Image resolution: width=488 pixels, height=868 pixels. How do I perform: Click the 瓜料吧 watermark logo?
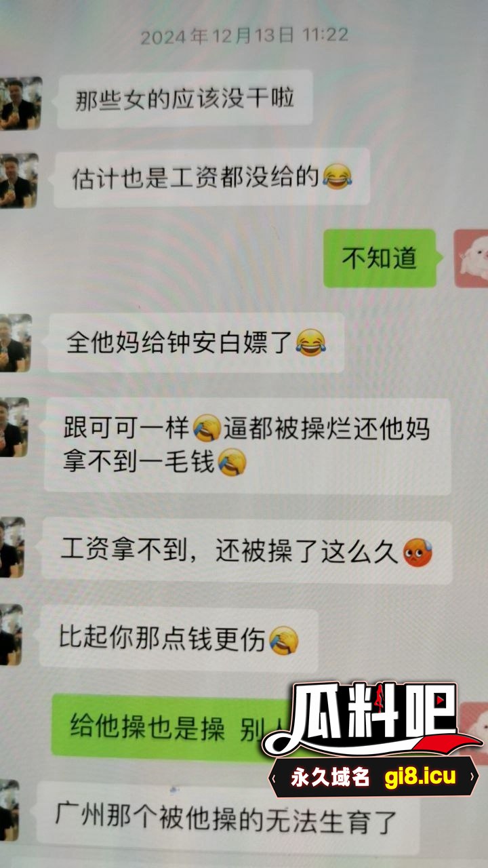tap(371, 719)
